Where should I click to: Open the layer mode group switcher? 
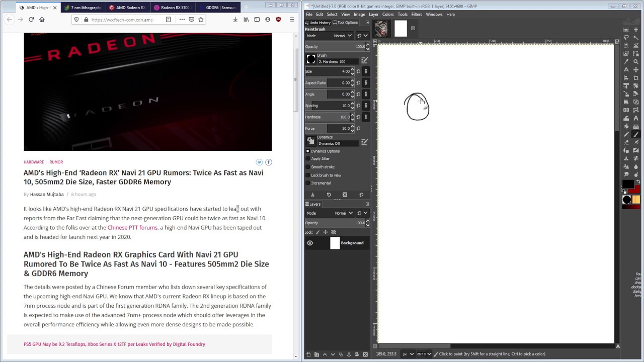(x=362, y=213)
